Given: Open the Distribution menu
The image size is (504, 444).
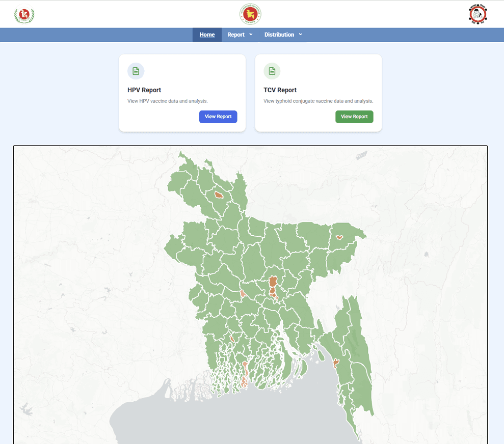Looking at the screenshot, I should click(x=279, y=35).
